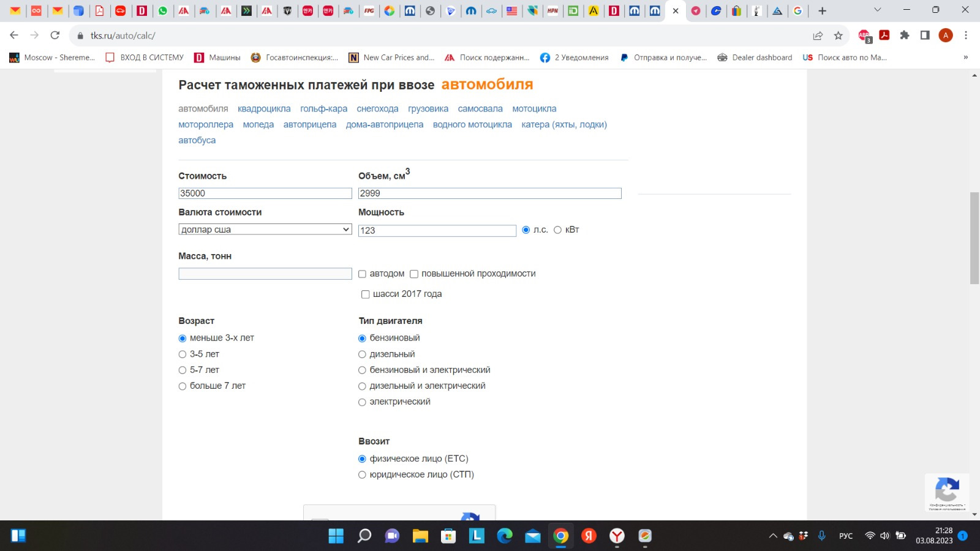The image size is (980, 551).
Task: Click the browser forward arrow
Action: tap(34, 36)
